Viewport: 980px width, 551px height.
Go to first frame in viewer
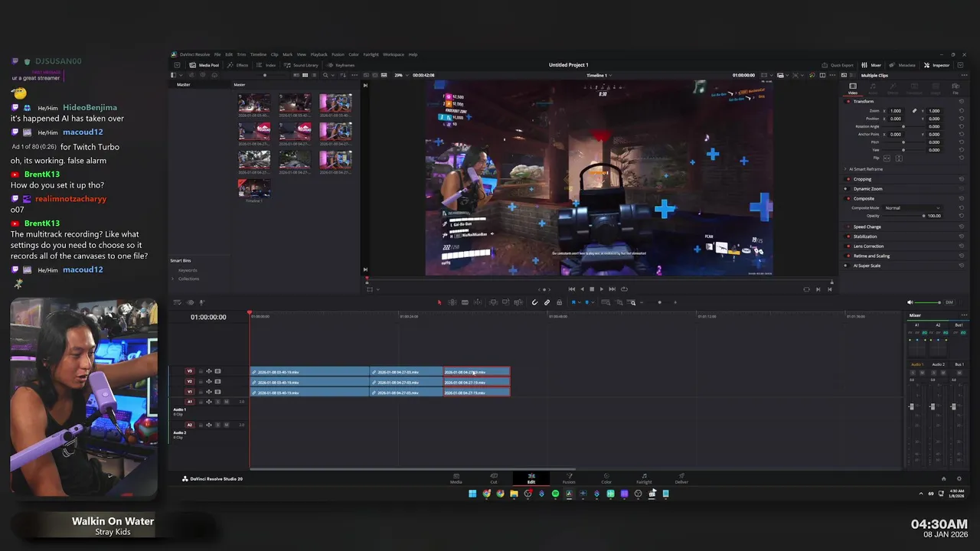pyautogui.click(x=571, y=289)
